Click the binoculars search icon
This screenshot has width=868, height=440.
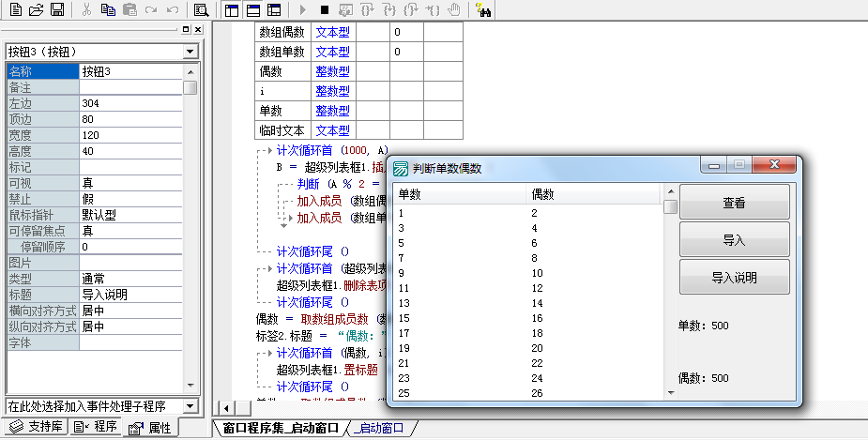coord(484,10)
